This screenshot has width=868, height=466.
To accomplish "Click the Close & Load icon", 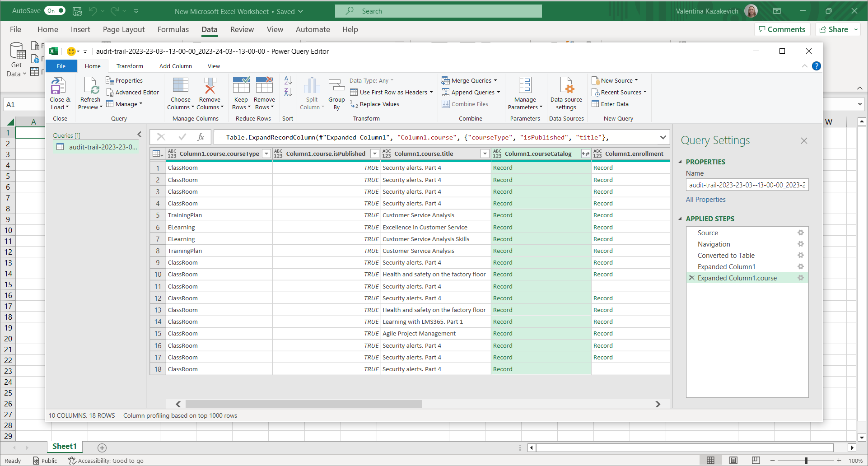I will click(59, 86).
